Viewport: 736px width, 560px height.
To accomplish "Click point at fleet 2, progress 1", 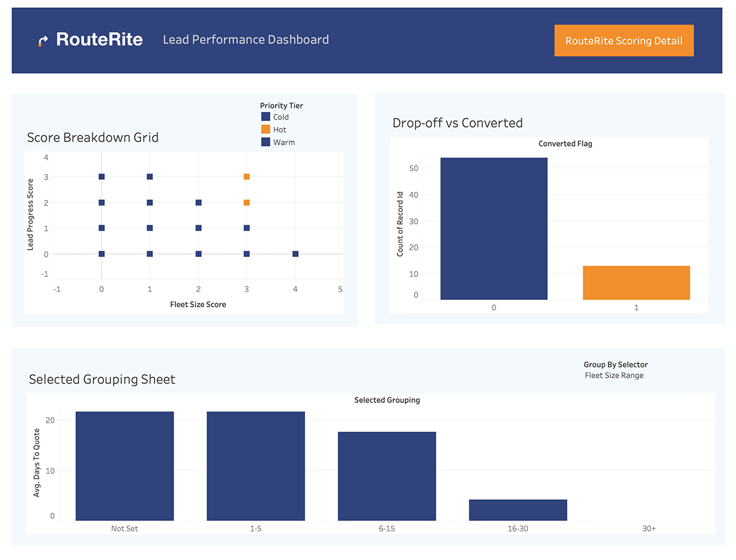I will point(198,228).
